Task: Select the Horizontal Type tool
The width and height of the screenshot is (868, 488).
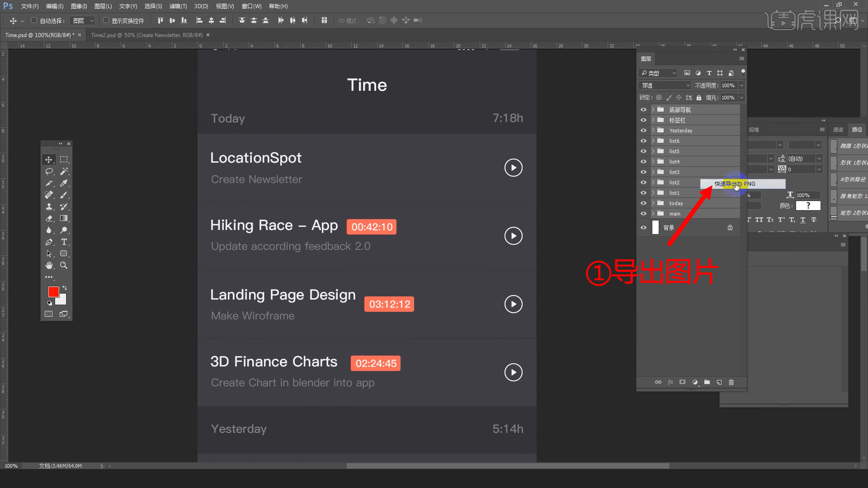Action: click(x=64, y=242)
